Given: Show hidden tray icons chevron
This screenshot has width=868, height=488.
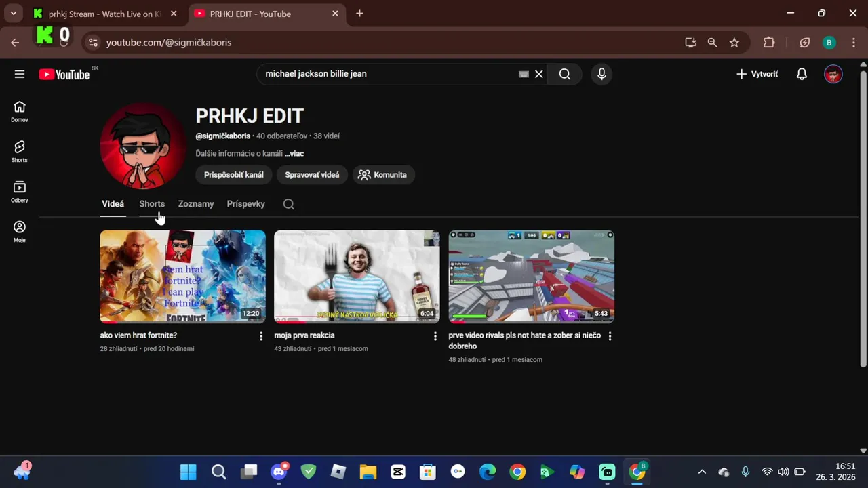Looking at the screenshot, I should pyautogui.click(x=702, y=472).
